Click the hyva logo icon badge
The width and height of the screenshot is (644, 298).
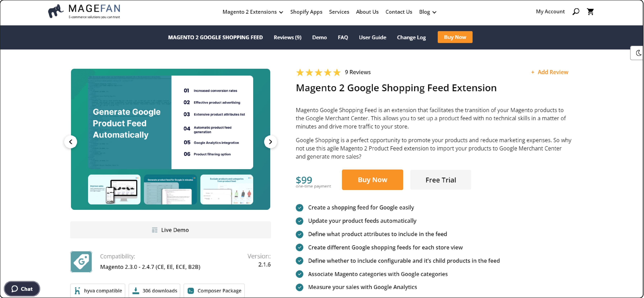pos(77,290)
